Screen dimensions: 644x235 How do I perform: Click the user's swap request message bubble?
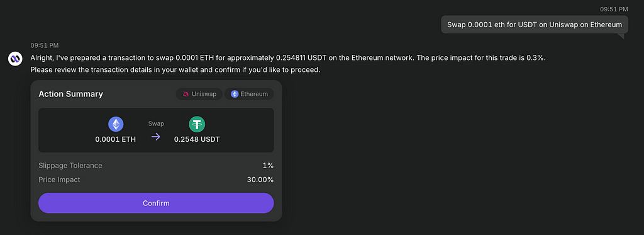pos(535,25)
